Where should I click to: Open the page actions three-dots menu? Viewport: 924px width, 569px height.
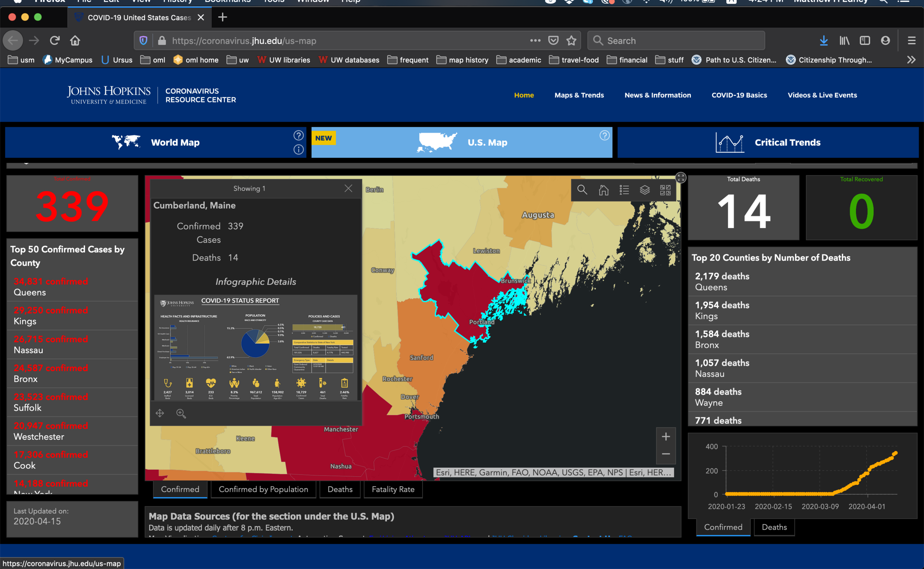535,40
